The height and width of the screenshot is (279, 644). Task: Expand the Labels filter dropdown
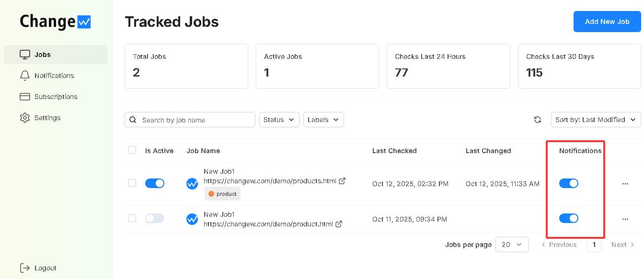click(x=323, y=120)
